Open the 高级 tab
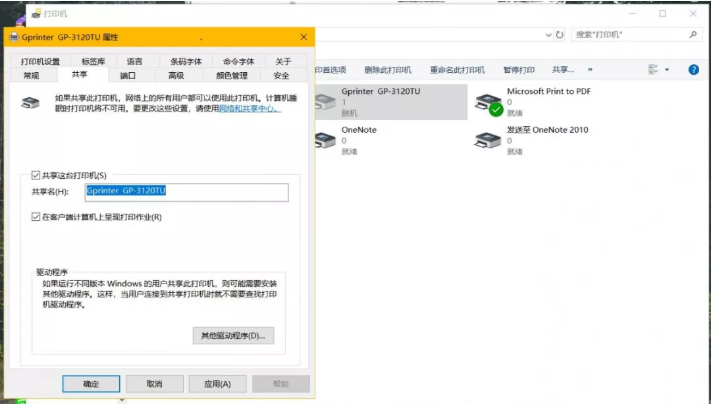Viewport: 712px width, 404px height. (x=176, y=75)
